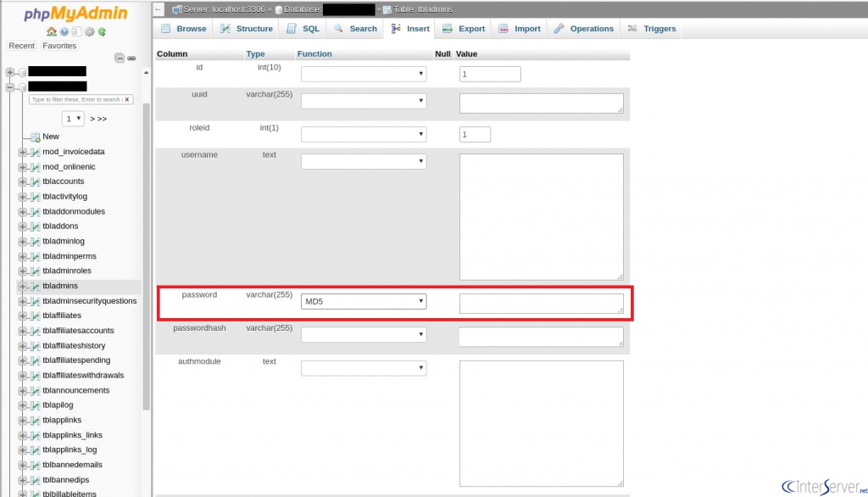Screen dimensions: 868x497
Task: Open the Export tab
Action: click(x=464, y=29)
